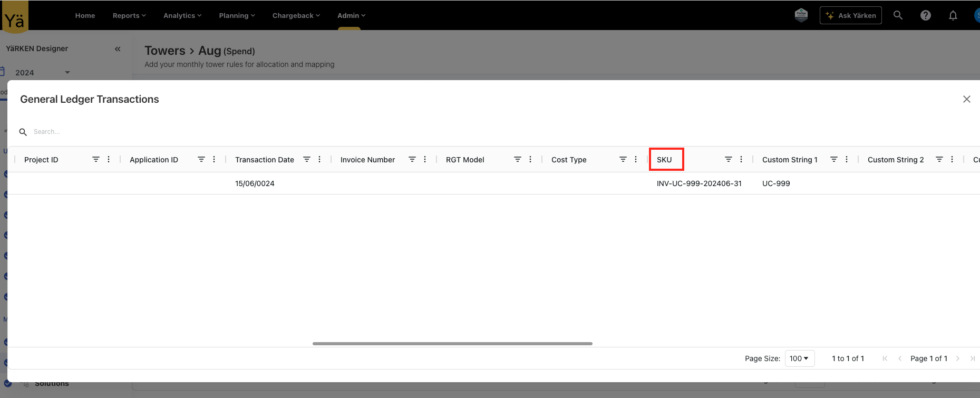Image resolution: width=980 pixels, height=398 pixels.
Task: Go to the next page
Action: (958, 358)
